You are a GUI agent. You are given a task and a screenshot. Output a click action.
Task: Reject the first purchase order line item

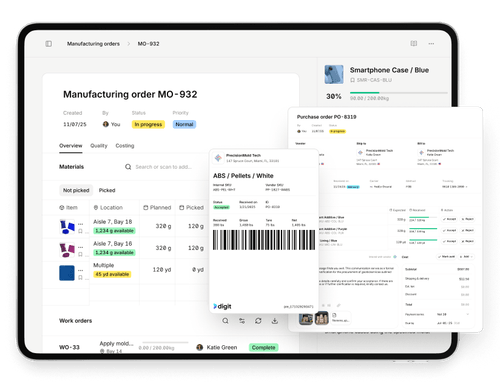(x=467, y=219)
